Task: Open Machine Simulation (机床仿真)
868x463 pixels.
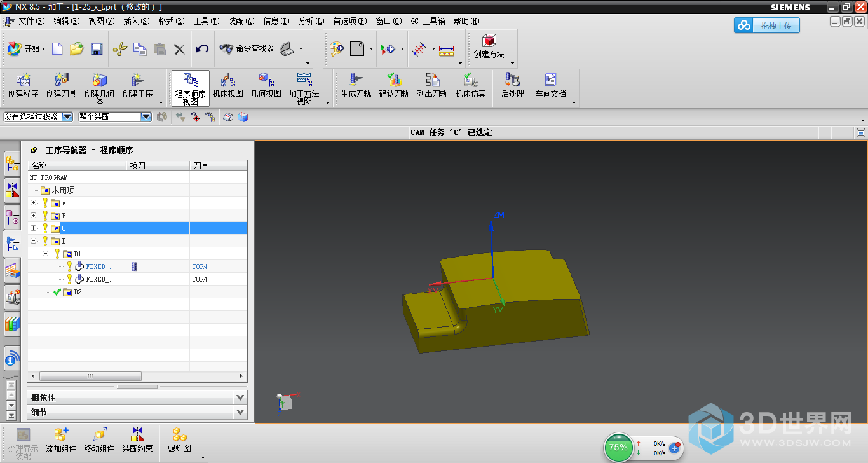Action: (470, 86)
